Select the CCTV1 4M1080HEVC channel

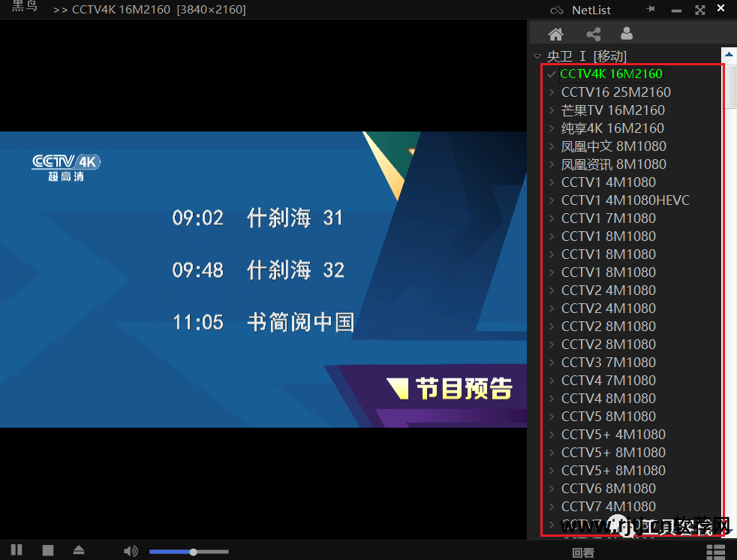624,200
